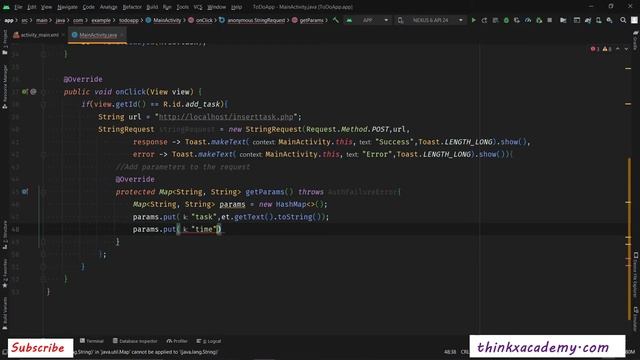
Task: Open the Terminal tool window
Action: coord(92,341)
